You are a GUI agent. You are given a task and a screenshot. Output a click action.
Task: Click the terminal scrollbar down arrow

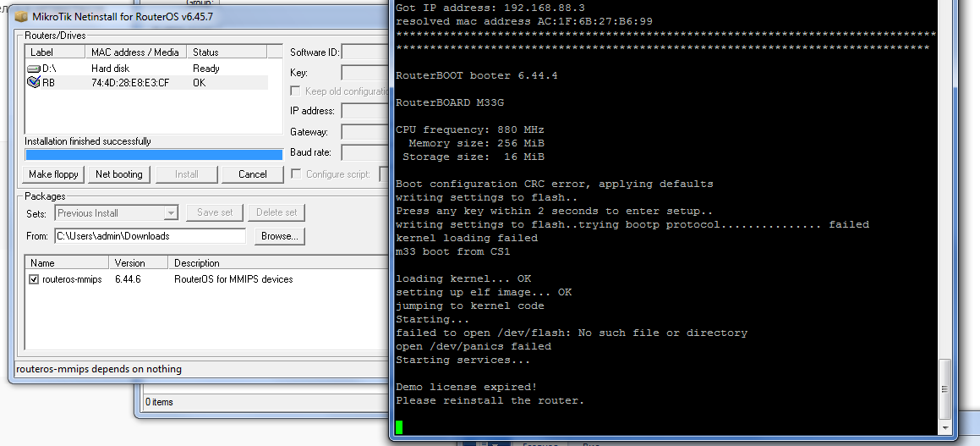click(945, 428)
